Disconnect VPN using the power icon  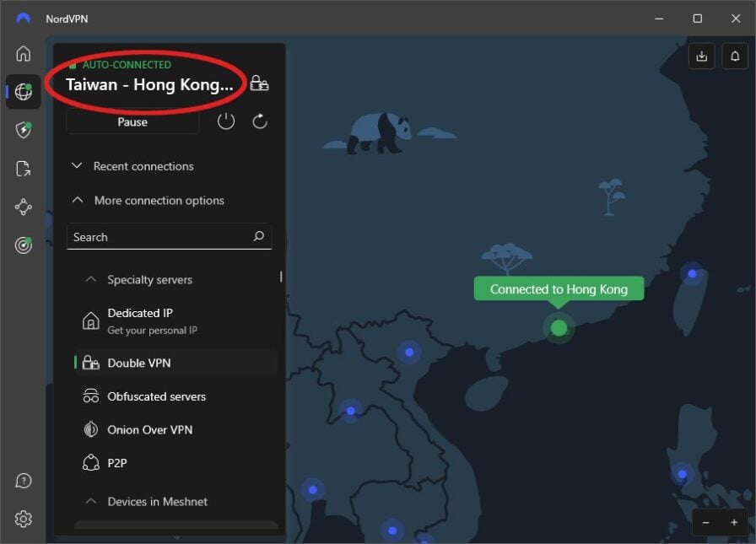225,121
